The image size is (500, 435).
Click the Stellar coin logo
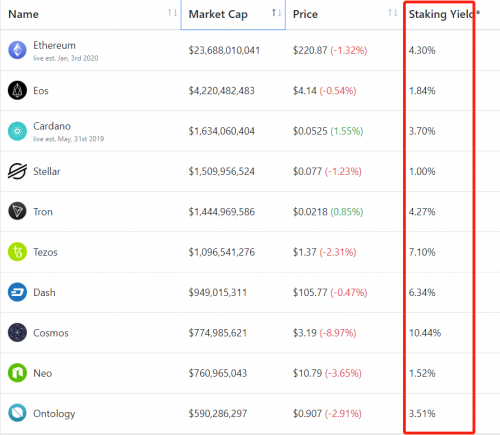click(x=17, y=171)
